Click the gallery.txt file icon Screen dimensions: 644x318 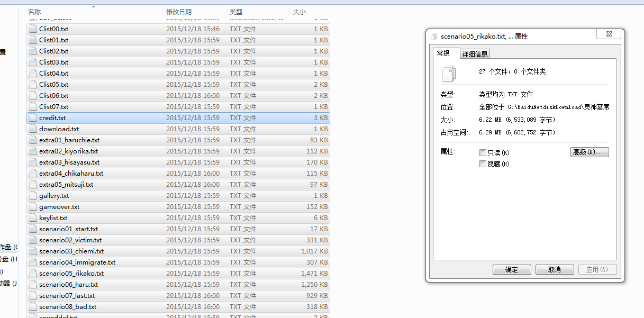pyautogui.click(x=33, y=196)
